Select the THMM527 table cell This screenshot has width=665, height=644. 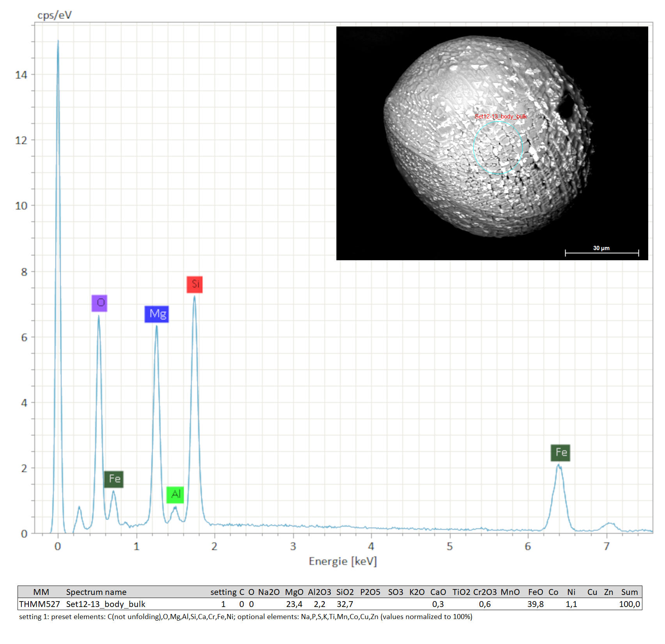pos(39,604)
